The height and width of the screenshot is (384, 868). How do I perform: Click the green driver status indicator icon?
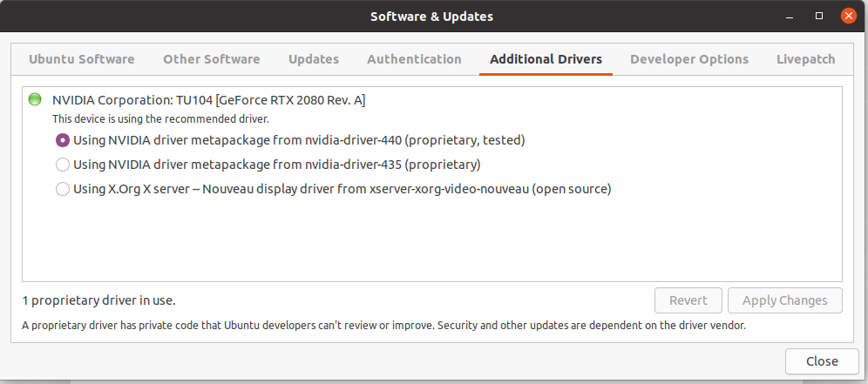[35, 99]
